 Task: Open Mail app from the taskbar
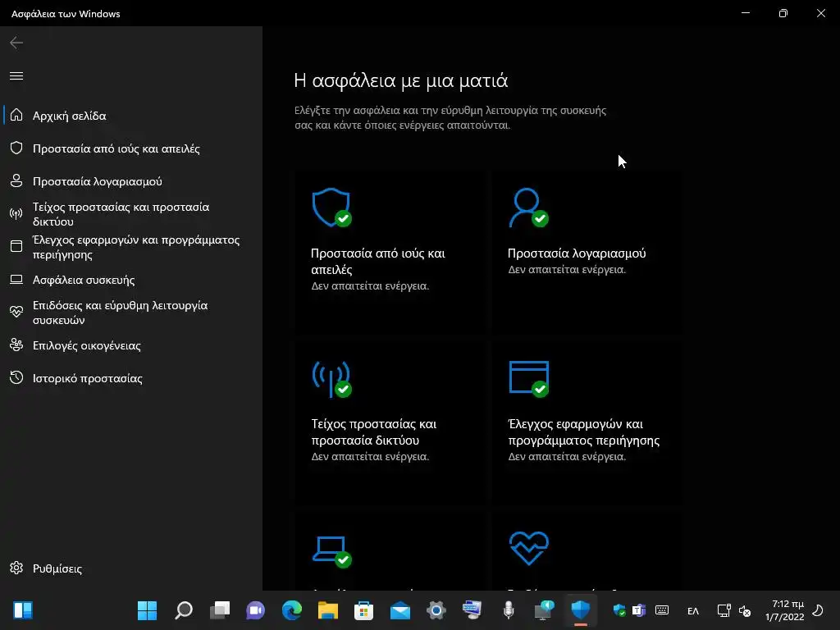400,610
